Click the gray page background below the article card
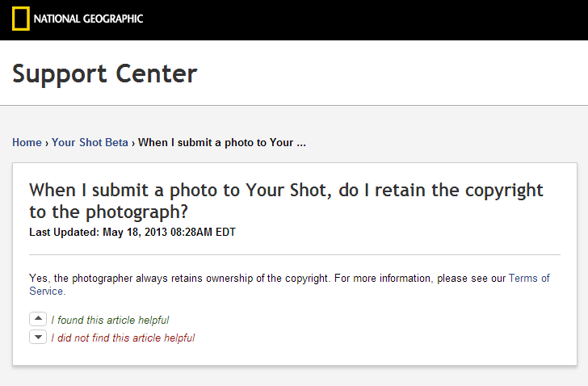 click(x=294, y=376)
